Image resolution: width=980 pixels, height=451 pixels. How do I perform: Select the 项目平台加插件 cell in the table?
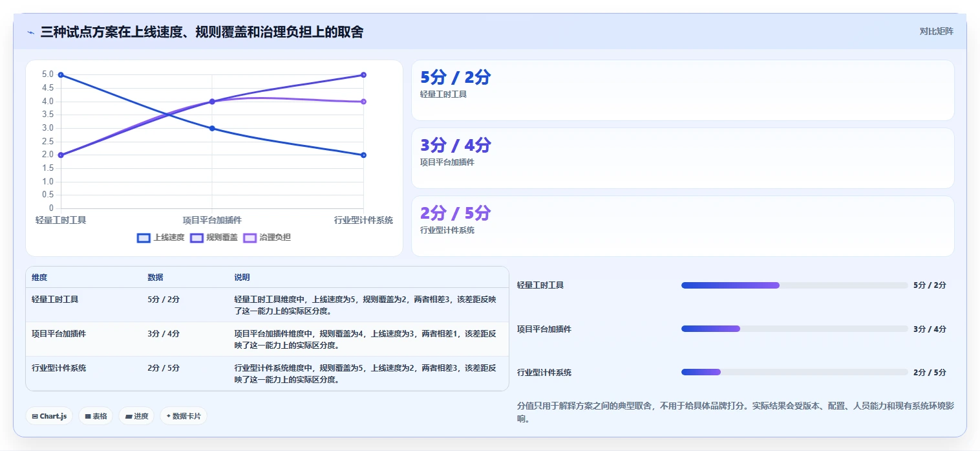[x=59, y=334]
